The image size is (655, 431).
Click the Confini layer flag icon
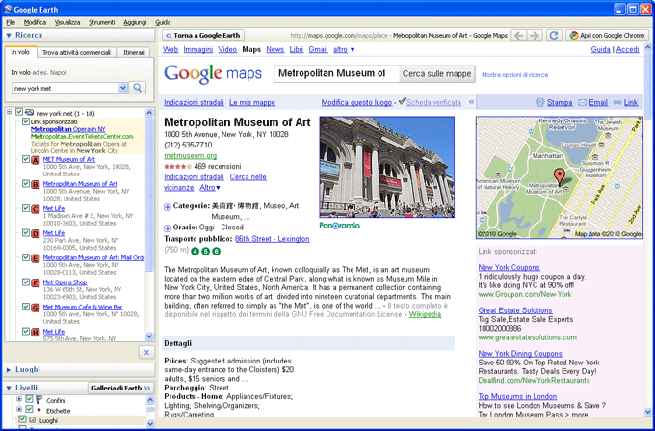coord(39,400)
